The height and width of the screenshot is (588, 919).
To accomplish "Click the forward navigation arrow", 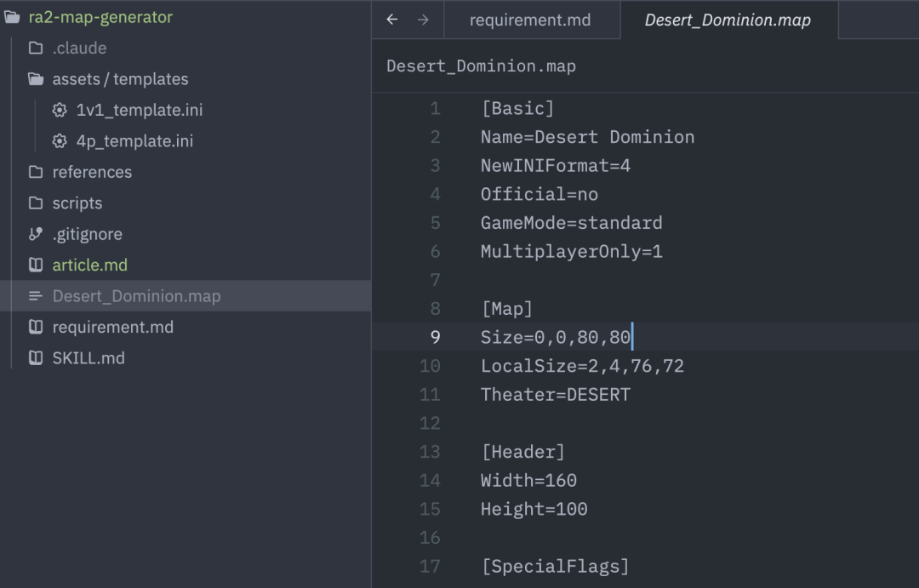I will click(423, 20).
